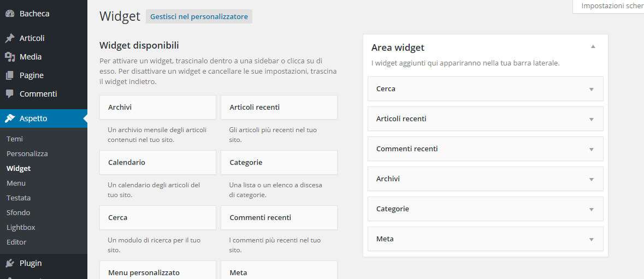Open Personalizza in the Aspetto submenu
Image resolution: width=644 pixels, height=279 pixels.
(27, 154)
